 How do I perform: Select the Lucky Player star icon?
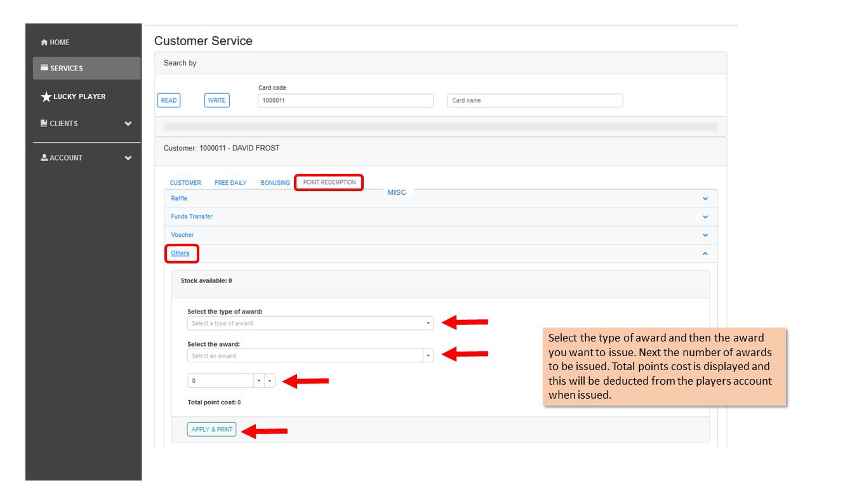46,97
